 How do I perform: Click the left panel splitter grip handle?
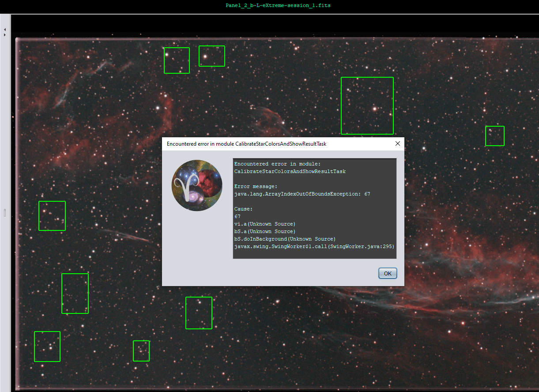click(5, 213)
